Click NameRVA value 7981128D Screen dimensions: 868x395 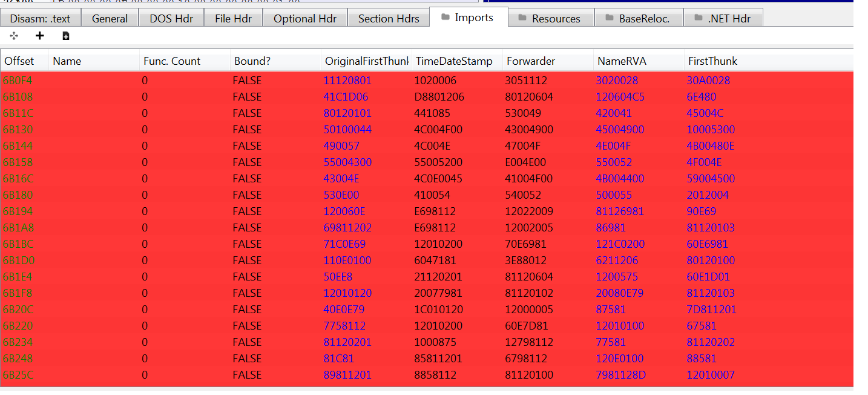[620, 375]
